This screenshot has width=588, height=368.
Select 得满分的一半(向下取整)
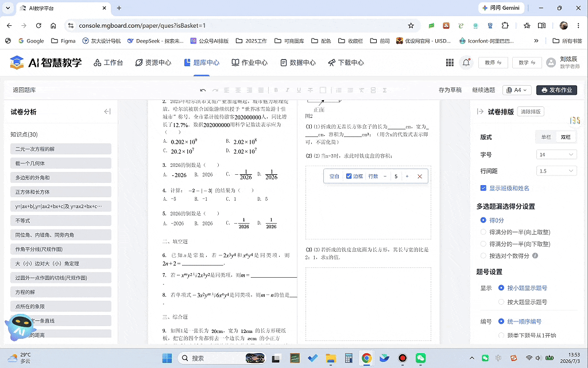click(483, 244)
